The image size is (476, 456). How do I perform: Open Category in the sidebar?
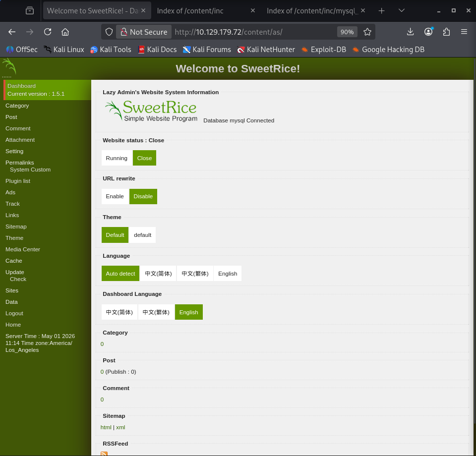pyautogui.click(x=17, y=106)
